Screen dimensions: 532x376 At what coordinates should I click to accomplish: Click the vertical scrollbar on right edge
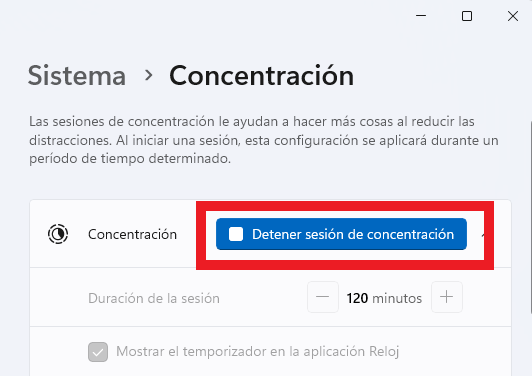[x=530, y=217]
